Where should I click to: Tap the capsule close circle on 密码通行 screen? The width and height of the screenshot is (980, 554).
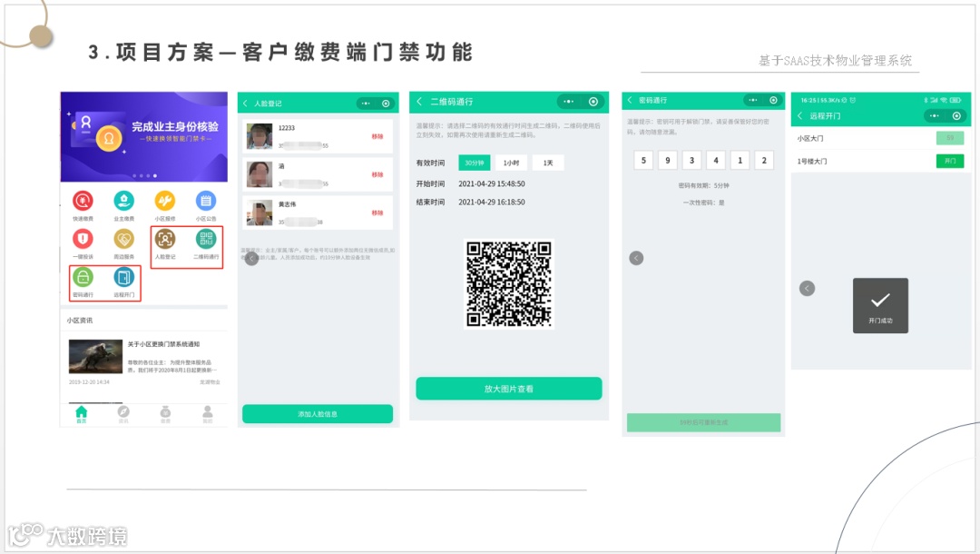coord(773,100)
